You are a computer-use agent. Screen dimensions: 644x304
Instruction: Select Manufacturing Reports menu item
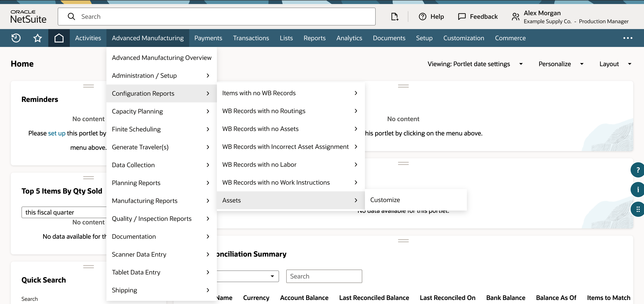161,201
